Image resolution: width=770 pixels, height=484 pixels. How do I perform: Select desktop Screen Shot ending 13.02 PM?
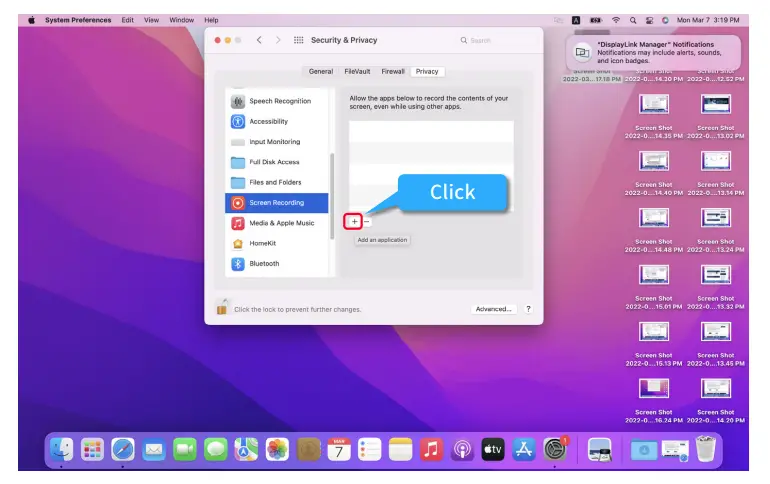(x=715, y=116)
